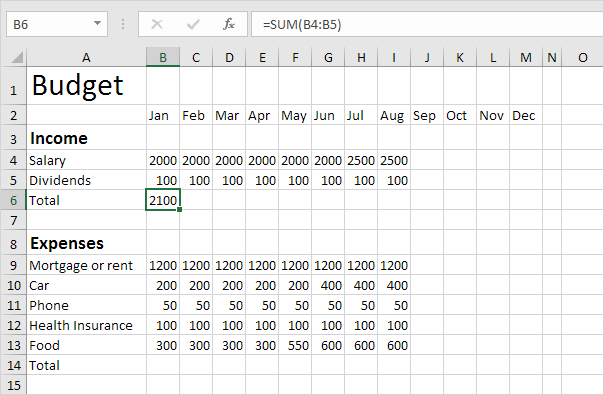Click the Health Insurance label cell
The image size is (604, 395).
(x=86, y=325)
